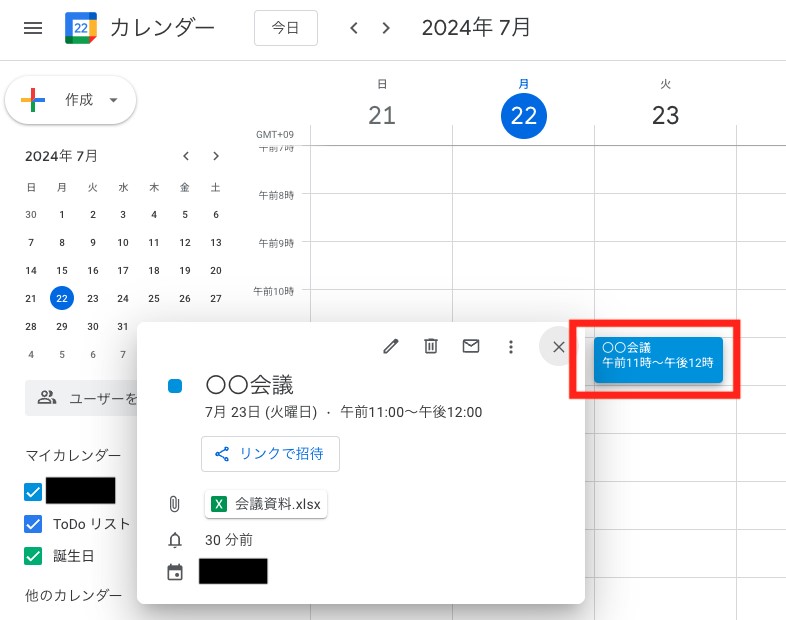
Task: Collapse the マイカレンダー section header
Action: (x=73, y=455)
